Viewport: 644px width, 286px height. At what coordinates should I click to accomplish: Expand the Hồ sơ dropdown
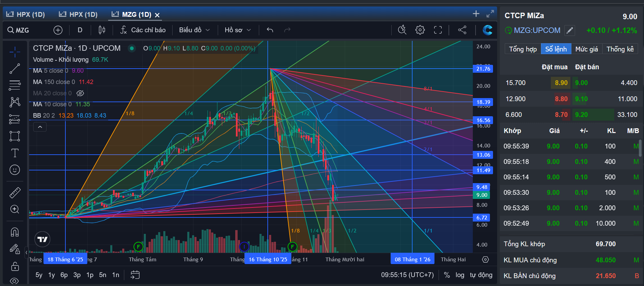pyautogui.click(x=238, y=30)
